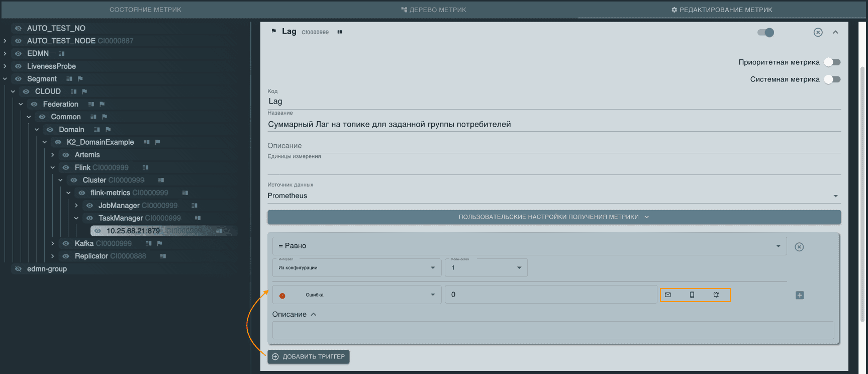Click the mobile phone notification icon
The image size is (868, 374).
(692, 295)
